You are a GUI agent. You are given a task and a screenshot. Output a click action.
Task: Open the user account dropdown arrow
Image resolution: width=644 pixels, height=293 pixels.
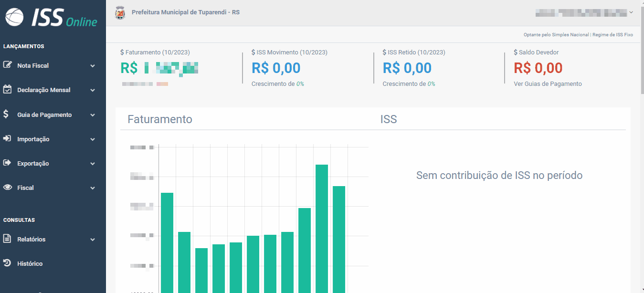tap(631, 12)
